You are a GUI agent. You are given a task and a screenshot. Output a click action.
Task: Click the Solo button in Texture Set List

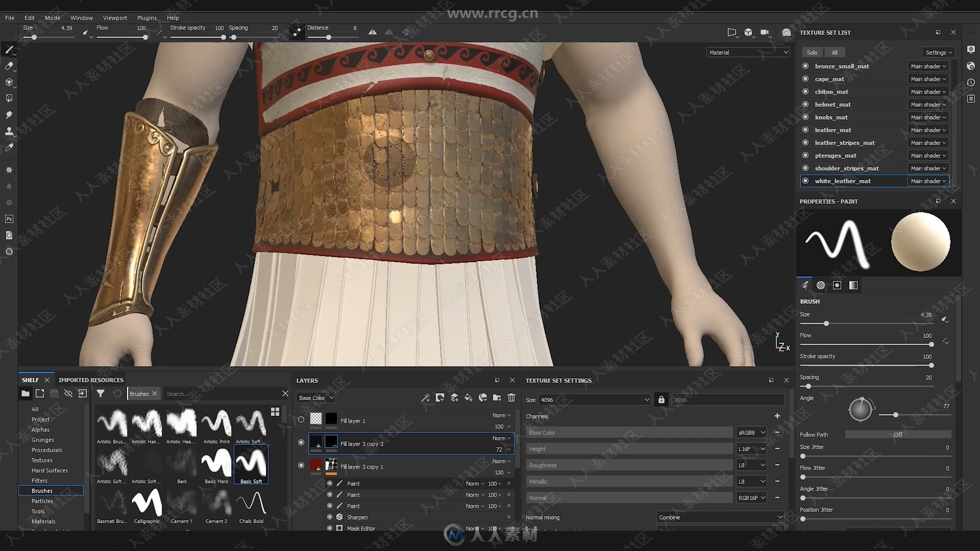[813, 53]
